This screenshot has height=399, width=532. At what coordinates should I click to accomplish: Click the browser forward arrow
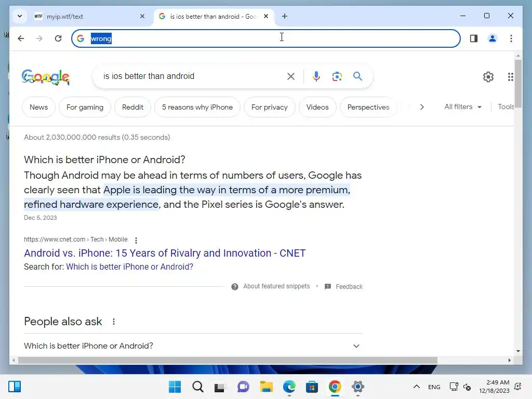pos(39,38)
